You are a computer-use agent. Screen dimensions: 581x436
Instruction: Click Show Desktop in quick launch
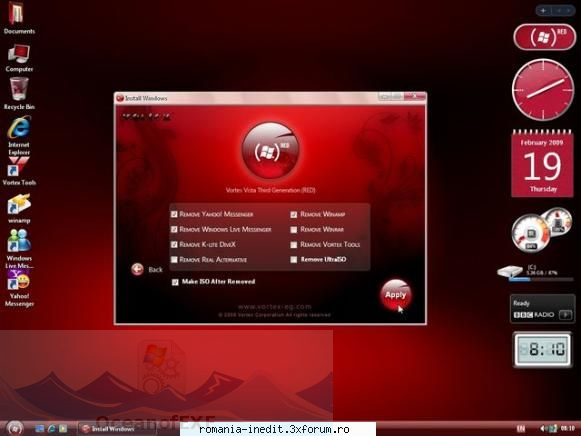(39, 429)
